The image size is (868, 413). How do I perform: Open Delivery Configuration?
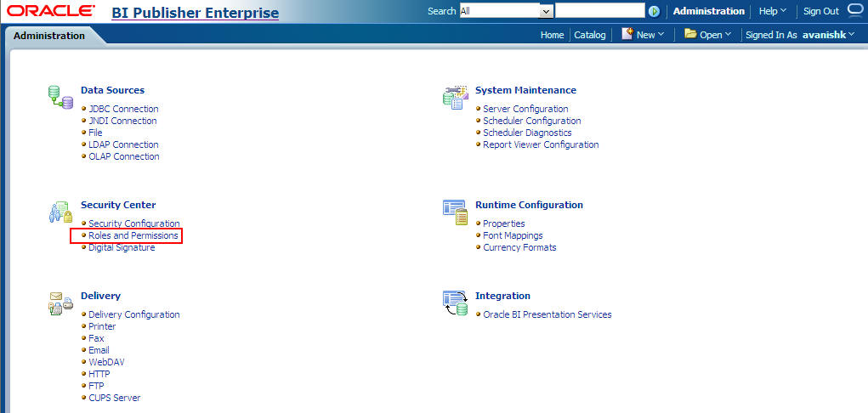pyautogui.click(x=134, y=314)
